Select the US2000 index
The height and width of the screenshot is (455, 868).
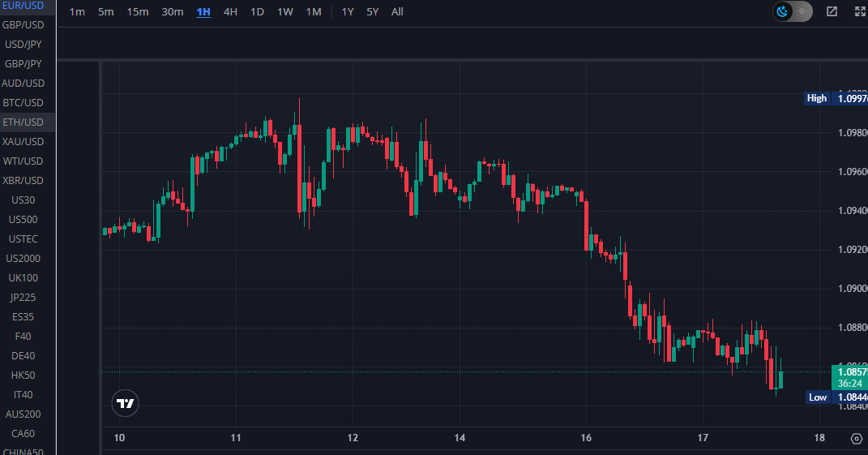23,258
